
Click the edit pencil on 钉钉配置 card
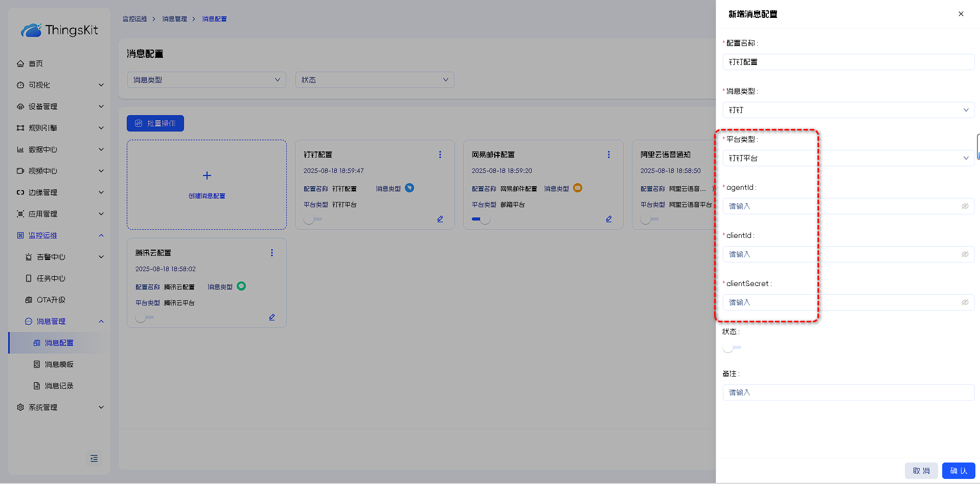point(440,219)
